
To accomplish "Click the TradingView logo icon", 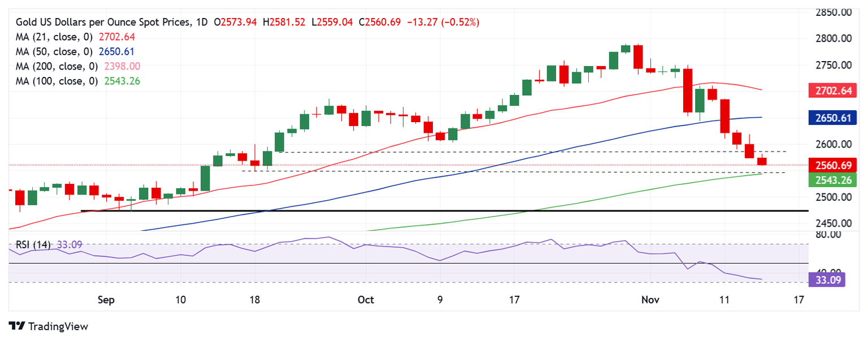I will pos(17,326).
